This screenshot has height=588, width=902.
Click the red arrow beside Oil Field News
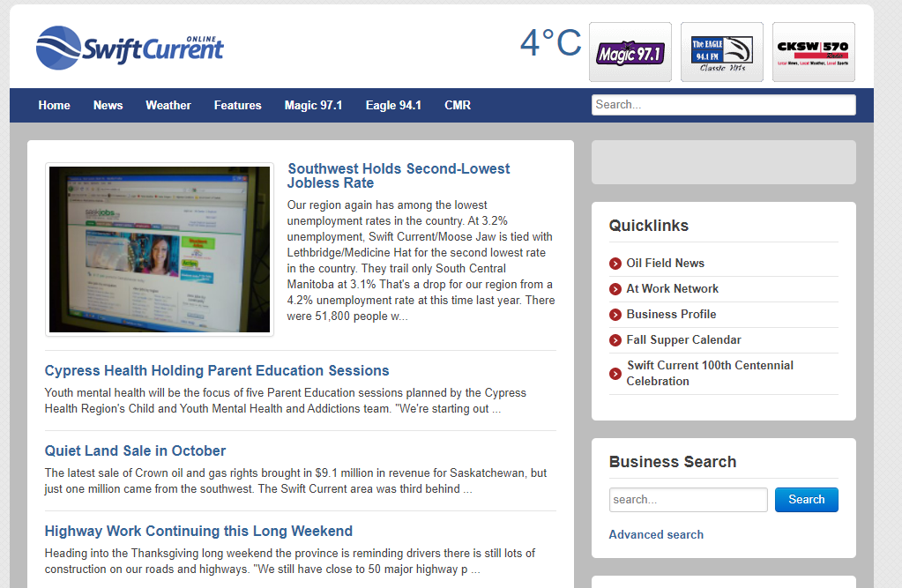point(615,263)
